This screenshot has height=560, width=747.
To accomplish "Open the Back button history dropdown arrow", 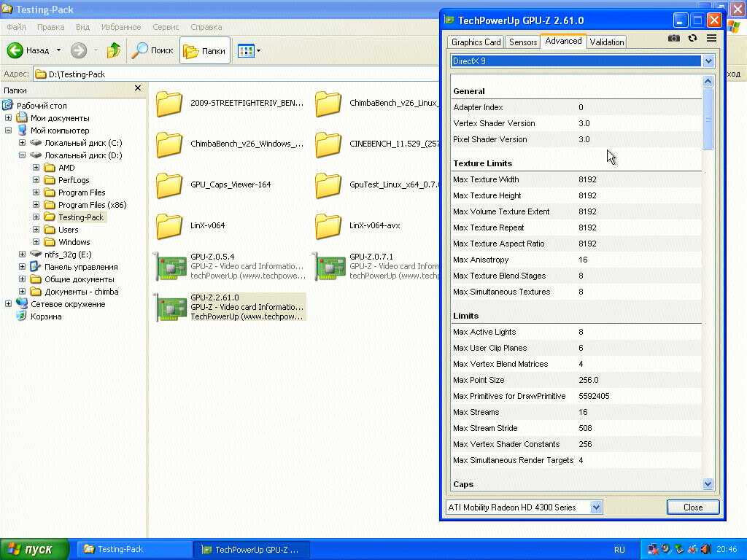I will 58,50.
